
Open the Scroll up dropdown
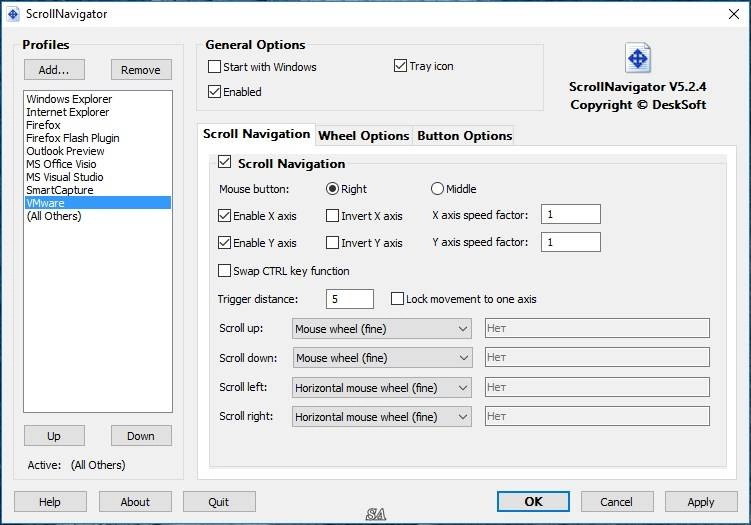pyautogui.click(x=382, y=329)
